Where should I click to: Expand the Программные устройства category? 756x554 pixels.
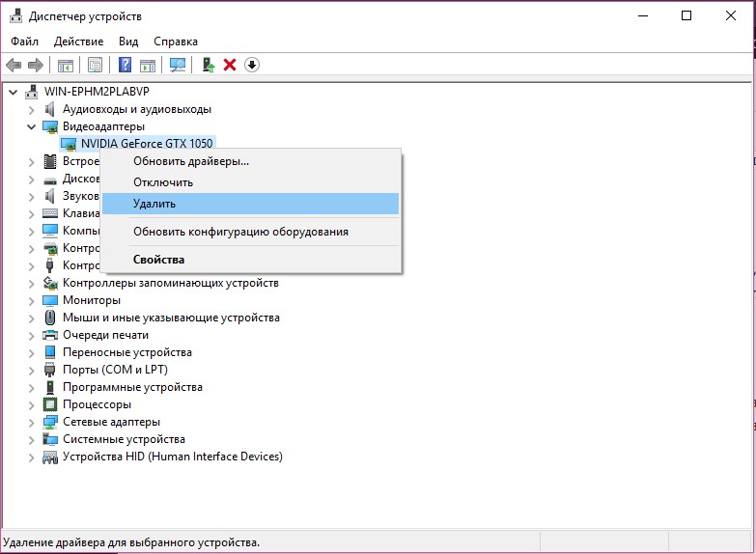pos(31,388)
